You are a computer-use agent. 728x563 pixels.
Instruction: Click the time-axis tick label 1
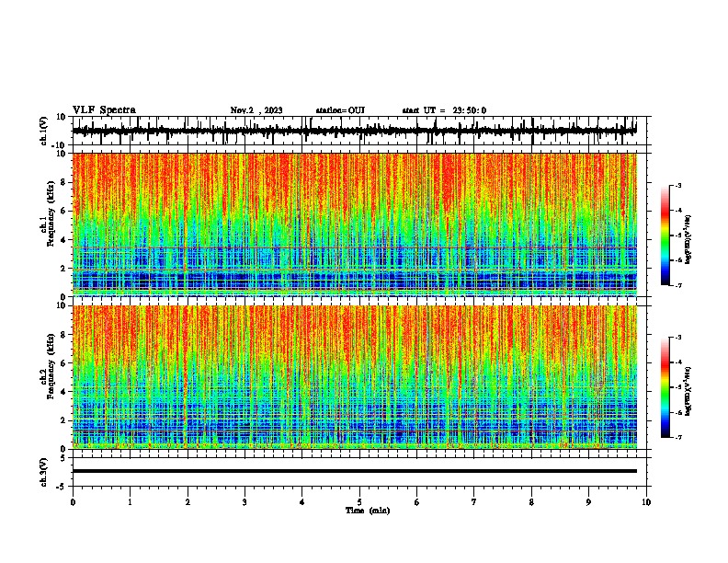click(130, 502)
